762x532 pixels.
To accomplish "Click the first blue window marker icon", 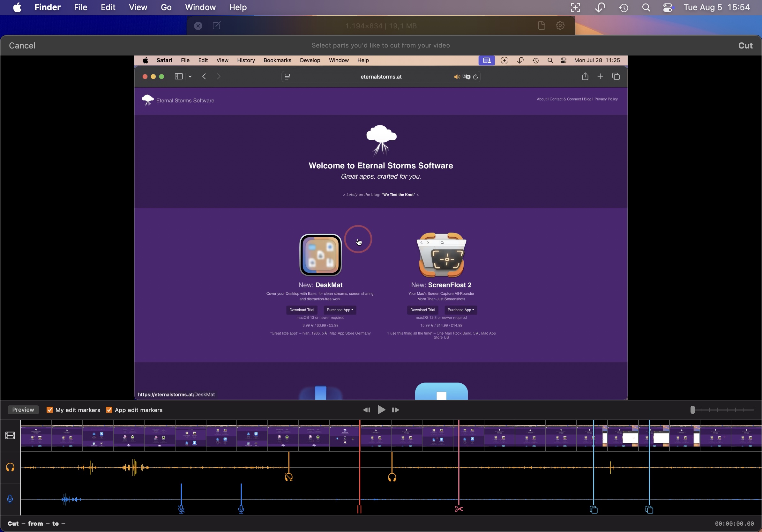I will [594, 510].
